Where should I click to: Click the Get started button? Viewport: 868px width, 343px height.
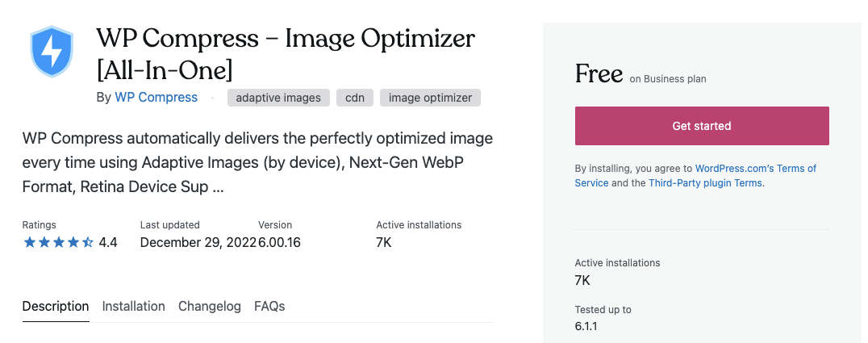(702, 126)
